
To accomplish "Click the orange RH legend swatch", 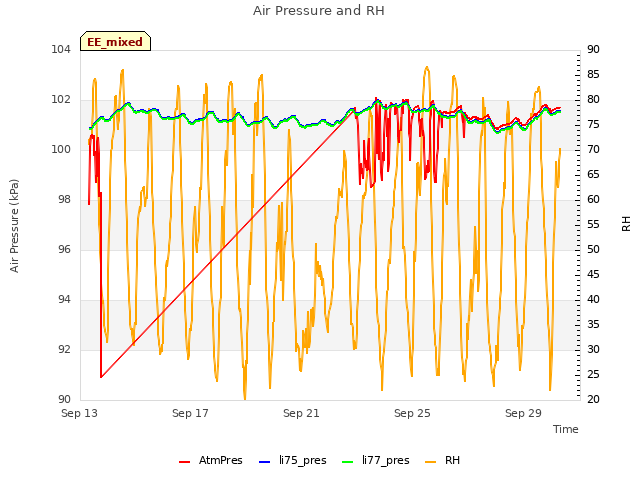I will coord(431,462).
